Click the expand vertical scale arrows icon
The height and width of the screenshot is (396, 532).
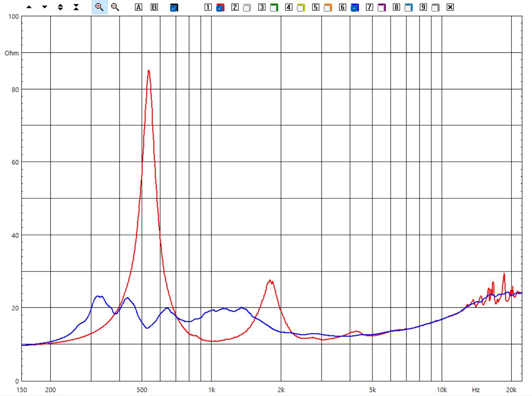coord(60,7)
